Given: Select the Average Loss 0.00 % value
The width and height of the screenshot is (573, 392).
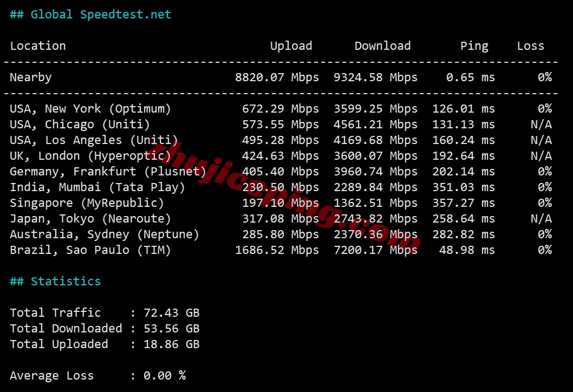Looking at the screenshot, I should (165, 376).
